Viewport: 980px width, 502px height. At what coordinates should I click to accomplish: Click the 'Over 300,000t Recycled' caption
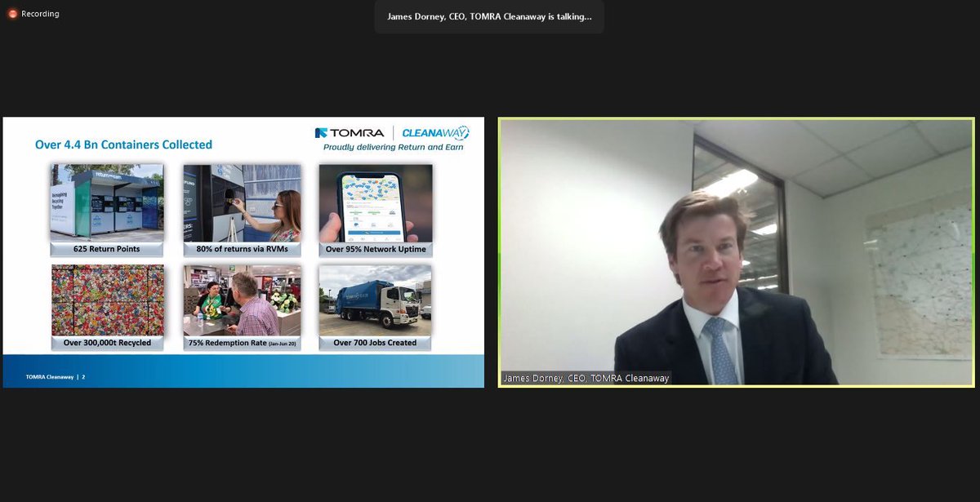pos(107,343)
